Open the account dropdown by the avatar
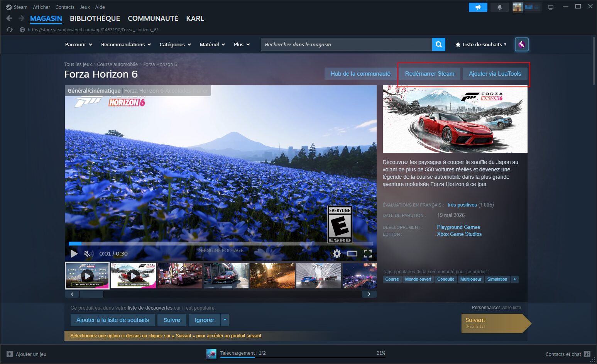 tap(528, 7)
